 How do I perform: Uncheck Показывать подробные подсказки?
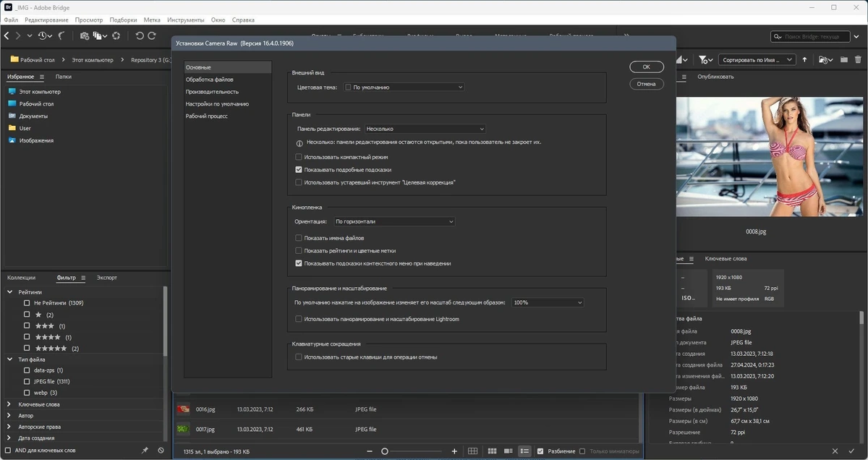coord(299,169)
